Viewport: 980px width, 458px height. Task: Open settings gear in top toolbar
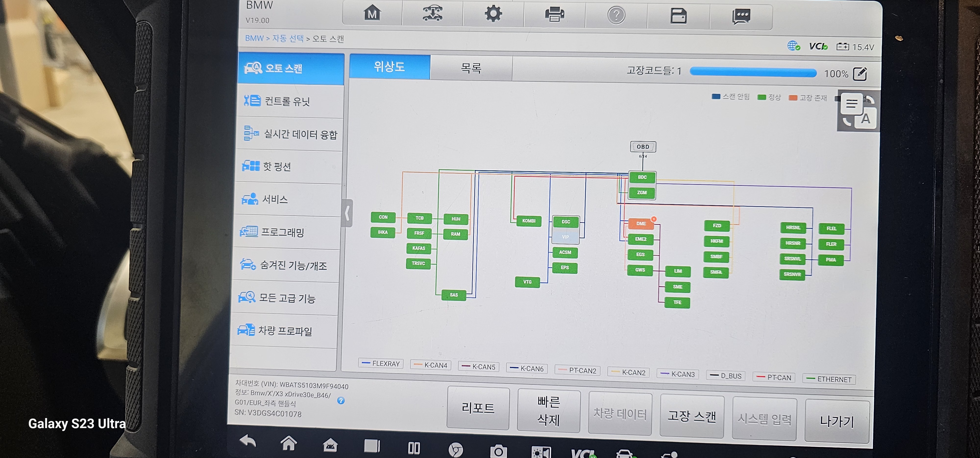[493, 14]
